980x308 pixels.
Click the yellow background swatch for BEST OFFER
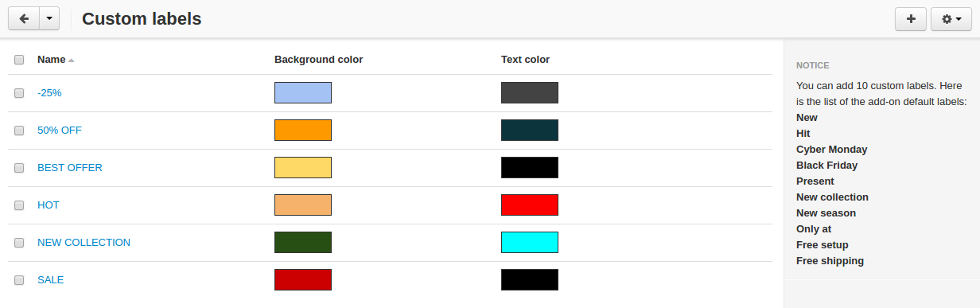pyautogui.click(x=303, y=167)
